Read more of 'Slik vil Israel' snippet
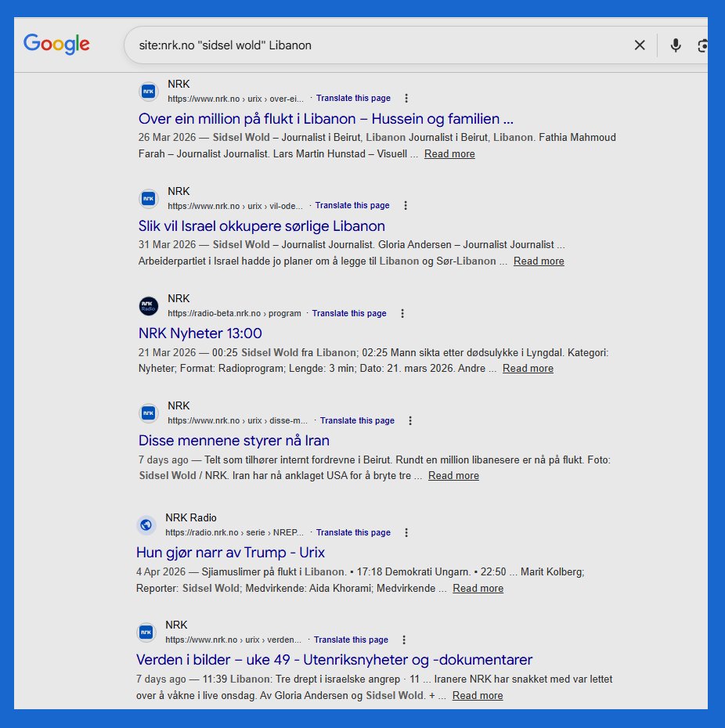Viewport: 725px width, 728px height. [x=539, y=261]
